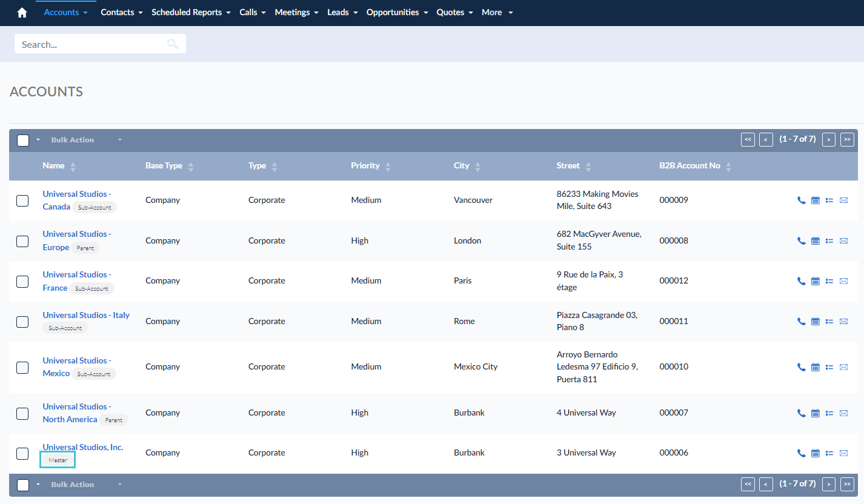Viewport: 864px width, 504px height.
Task: Sort the list by City column
Action: (467, 166)
